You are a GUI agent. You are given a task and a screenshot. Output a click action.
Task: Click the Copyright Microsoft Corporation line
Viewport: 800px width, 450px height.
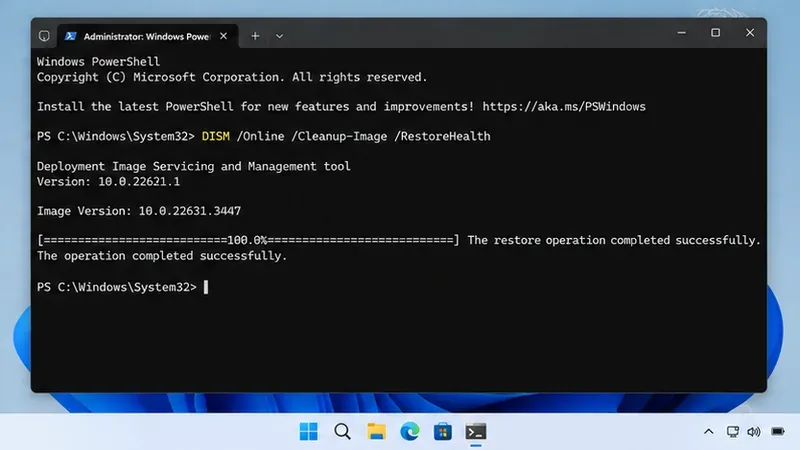tap(232, 77)
